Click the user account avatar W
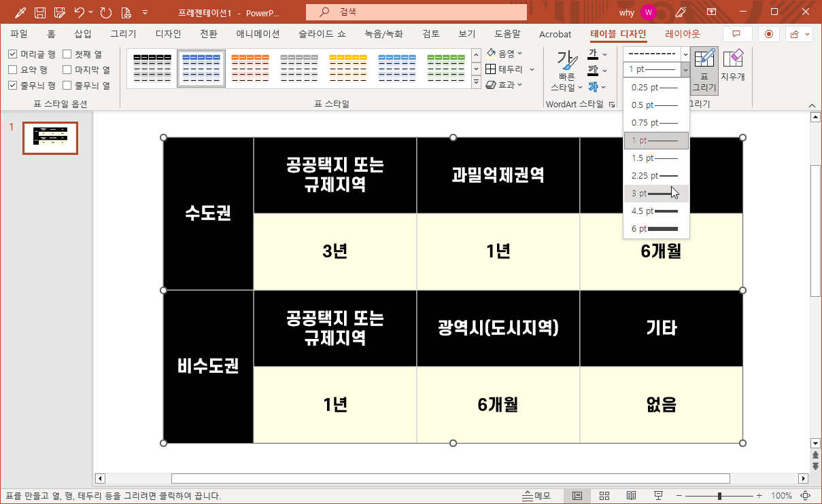 click(648, 12)
